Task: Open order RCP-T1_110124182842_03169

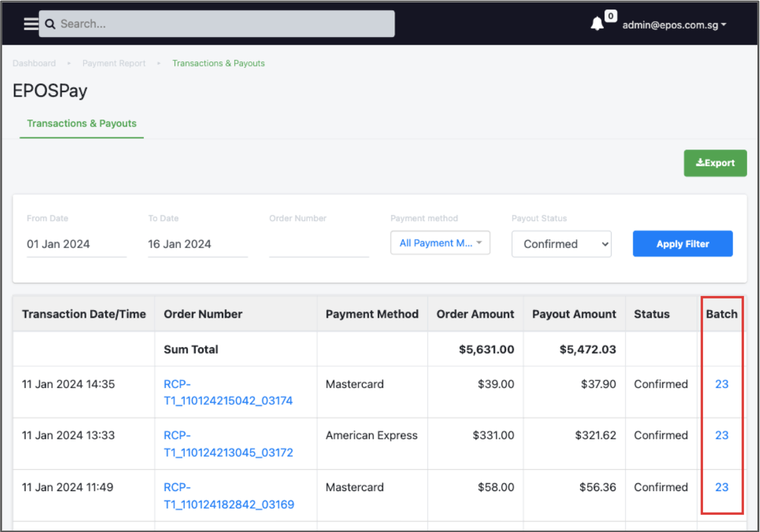Action: point(229,496)
